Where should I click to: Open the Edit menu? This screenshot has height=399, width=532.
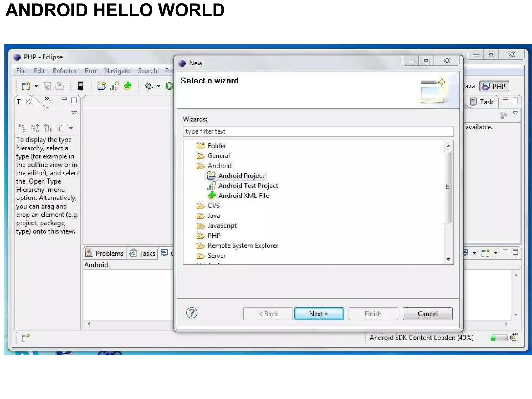pos(39,71)
